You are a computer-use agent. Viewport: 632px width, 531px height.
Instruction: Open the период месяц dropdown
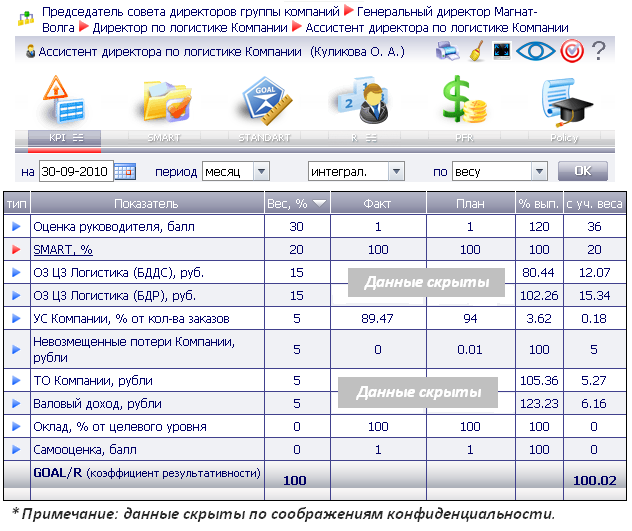click(236, 172)
